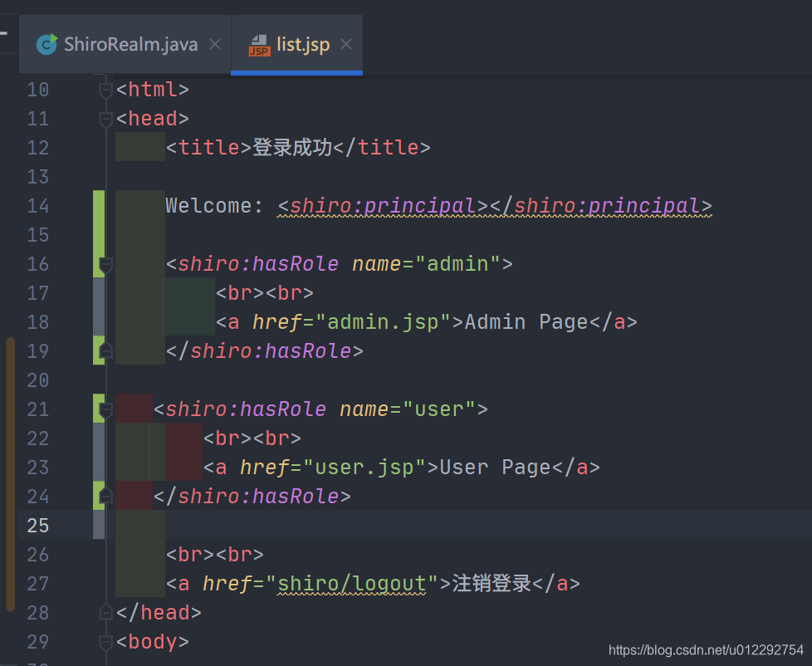Screen dimensions: 812x666
Task: Close the ShiroRealm.java tab
Action: (x=215, y=45)
